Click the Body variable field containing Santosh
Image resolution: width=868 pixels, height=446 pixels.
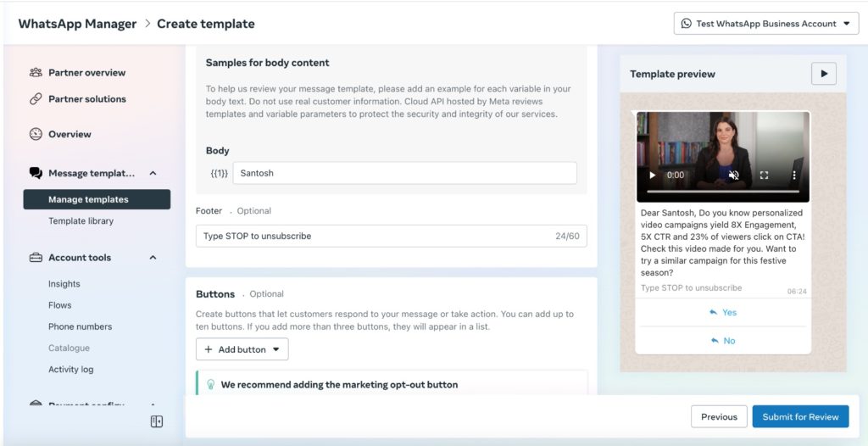(x=404, y=173)
